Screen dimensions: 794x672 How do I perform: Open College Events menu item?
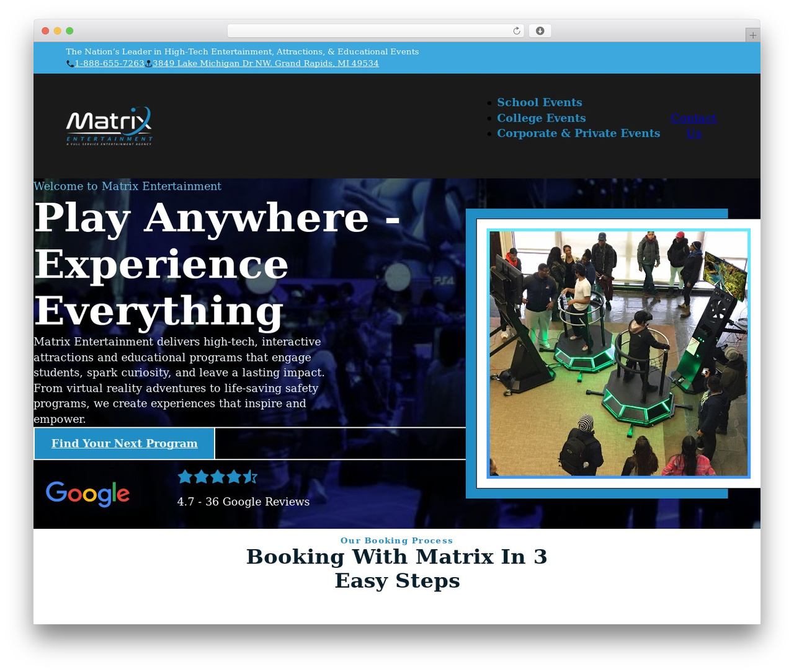(x=542, y=118)
